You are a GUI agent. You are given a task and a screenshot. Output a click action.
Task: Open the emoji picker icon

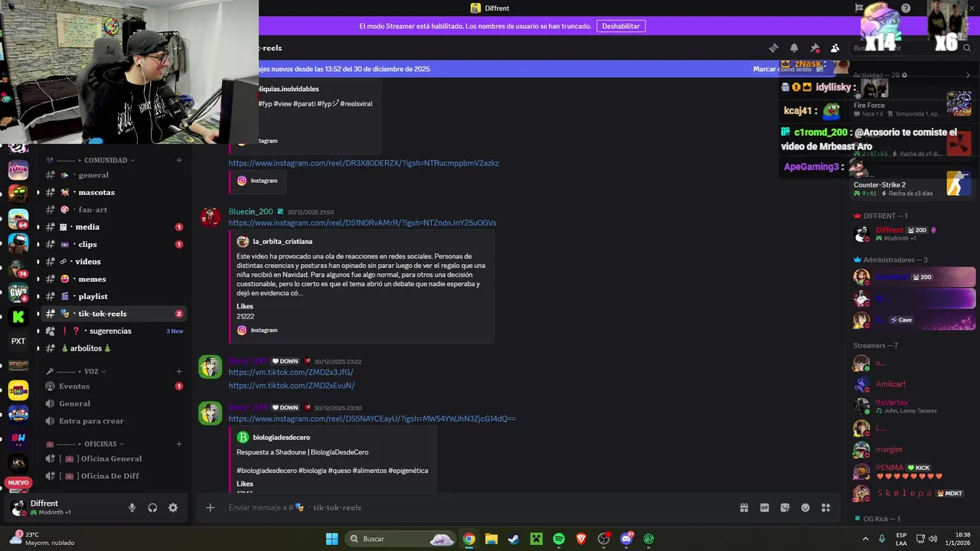coord(805,507)
